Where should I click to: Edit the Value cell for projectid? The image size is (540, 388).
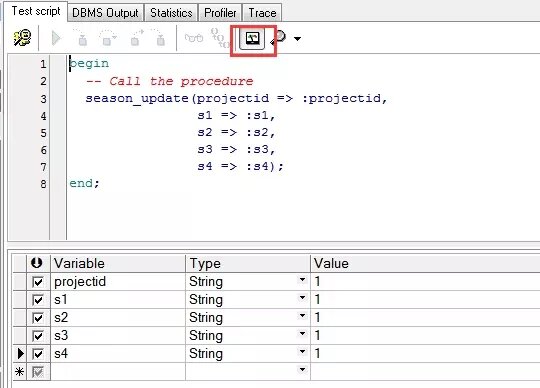coord(425,282)
